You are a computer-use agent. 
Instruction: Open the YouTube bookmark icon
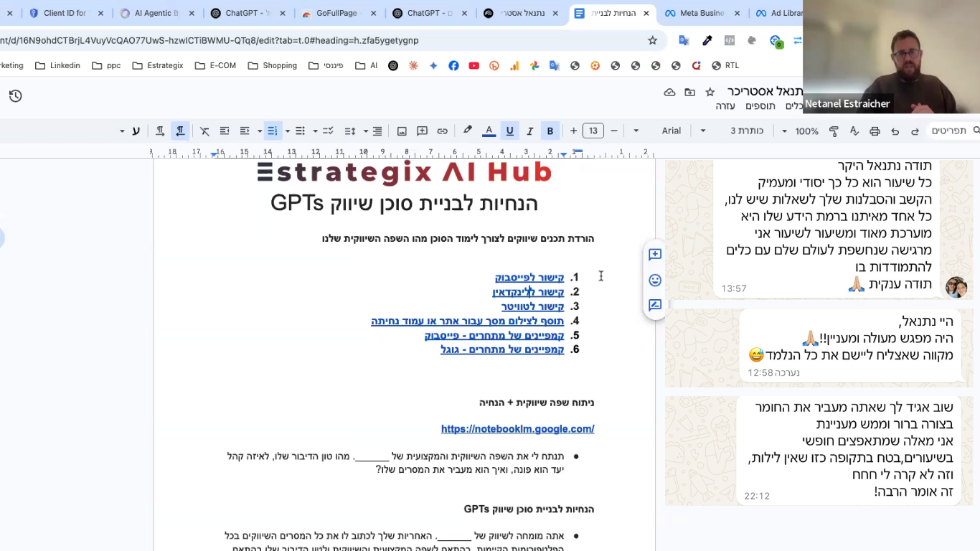473,65
